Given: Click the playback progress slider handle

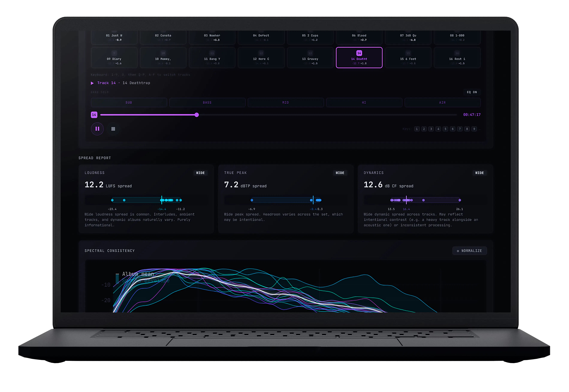Looking at the screenshot, I should (x=196, y=115).
